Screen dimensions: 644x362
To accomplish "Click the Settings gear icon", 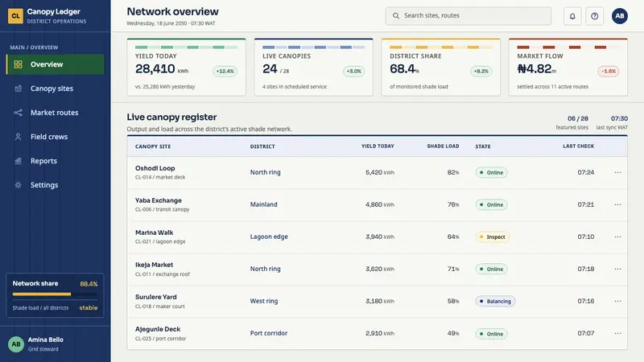I will pyautogui.click(x=18, y=185).
